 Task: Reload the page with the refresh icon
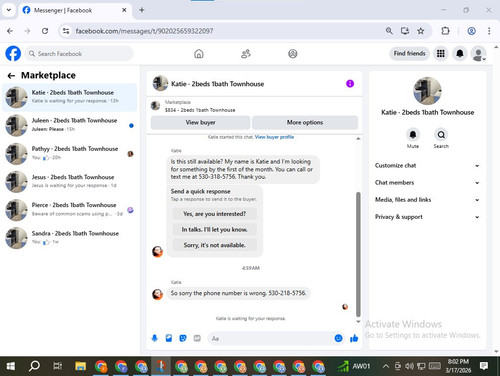pos(45,31)
